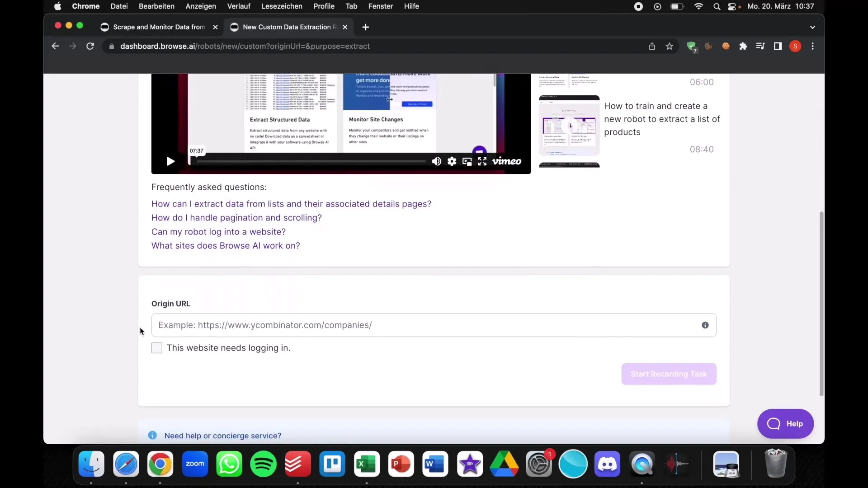Open the Verlauf menu
This screenshot has height=488, width=868.
click(x=239, y=6)
